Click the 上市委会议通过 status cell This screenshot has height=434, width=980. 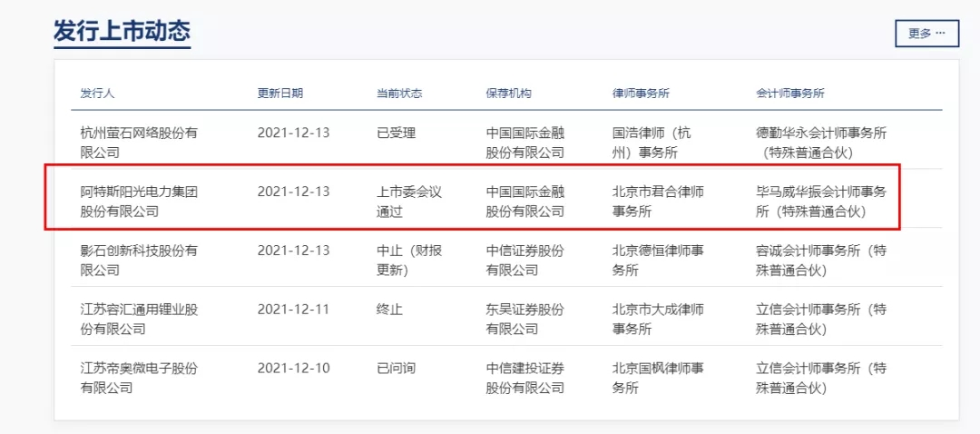pyautogui.click(x=408, y=202)
